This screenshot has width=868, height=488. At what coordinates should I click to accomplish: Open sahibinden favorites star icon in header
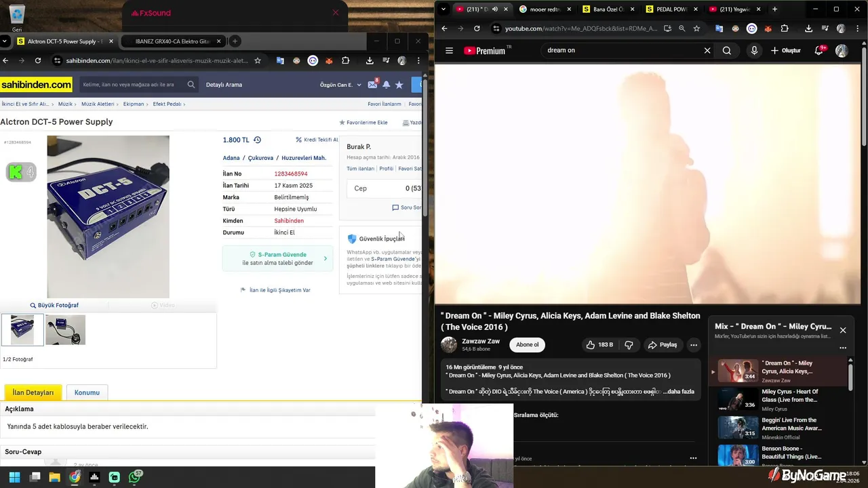(399, 85)
